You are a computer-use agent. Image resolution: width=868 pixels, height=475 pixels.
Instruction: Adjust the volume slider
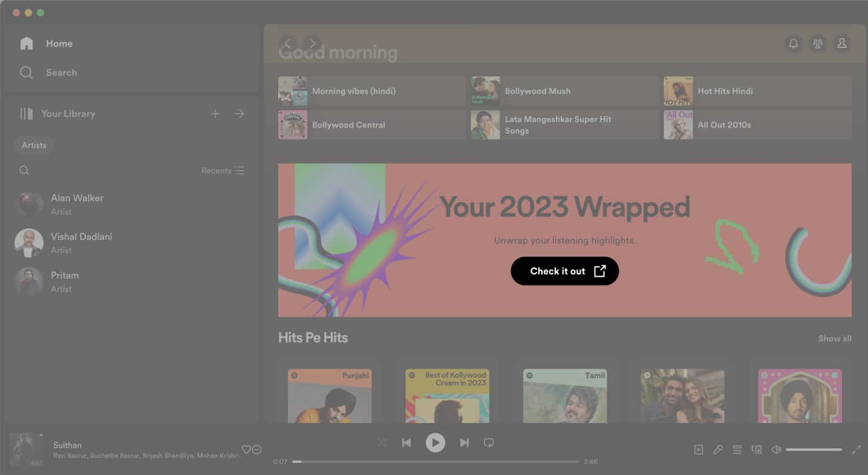(x=814, y=450)
